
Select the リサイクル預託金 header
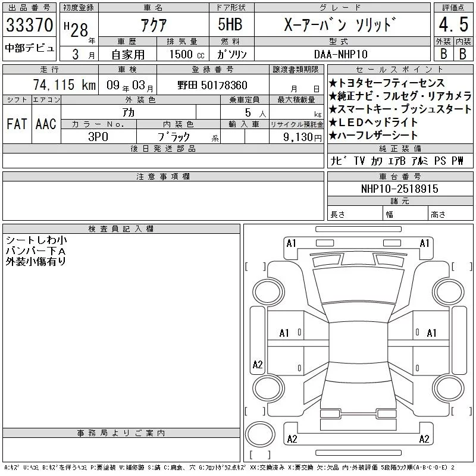296,124
